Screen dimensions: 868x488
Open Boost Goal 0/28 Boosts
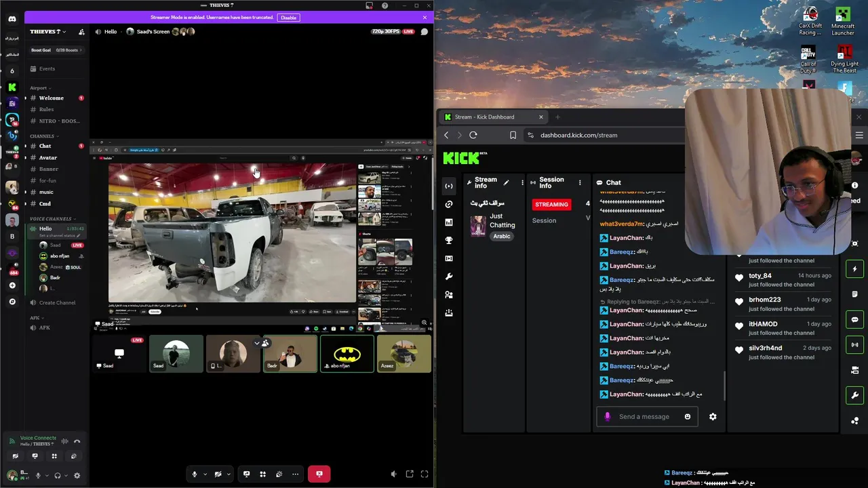[56, 50]
